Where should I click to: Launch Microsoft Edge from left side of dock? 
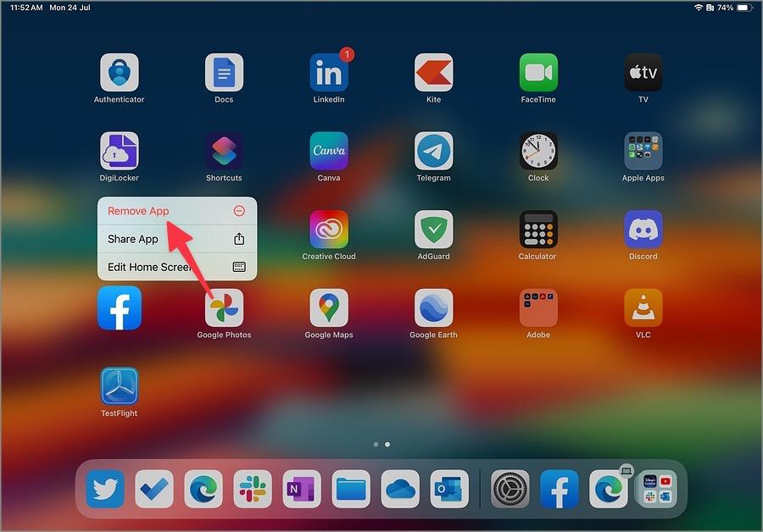click(x=203, y=489)
